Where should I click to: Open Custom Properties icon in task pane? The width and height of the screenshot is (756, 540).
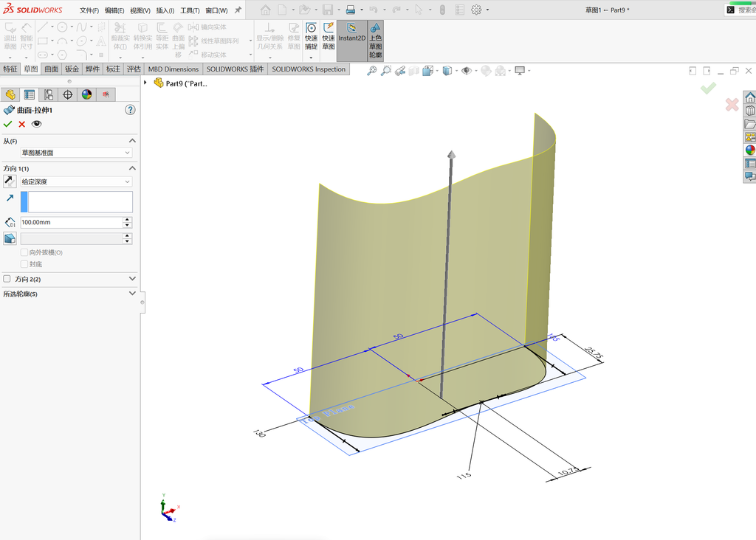pos(750,163)
